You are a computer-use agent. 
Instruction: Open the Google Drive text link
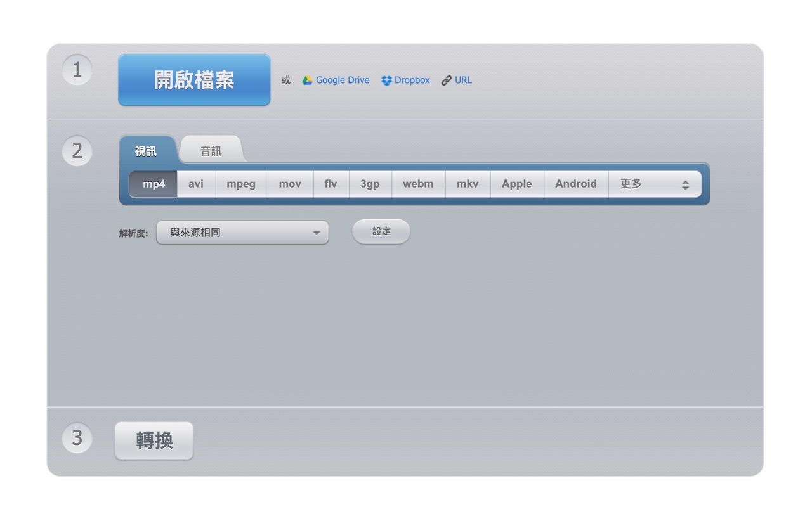(x=343, y=80)
